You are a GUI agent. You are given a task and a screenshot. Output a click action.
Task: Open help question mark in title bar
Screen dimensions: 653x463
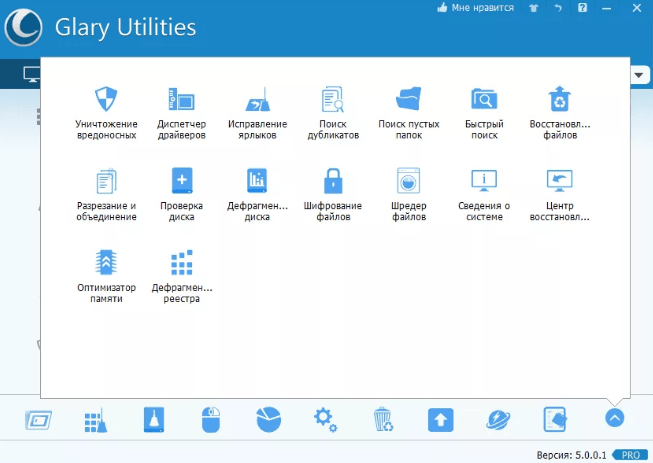(x=582, y=7)
